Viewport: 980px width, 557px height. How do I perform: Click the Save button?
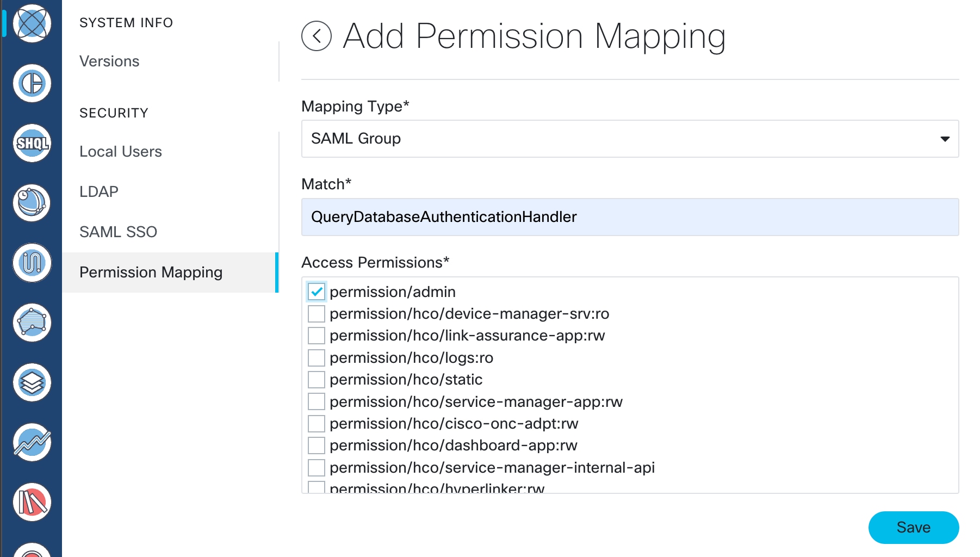point(914,528)
